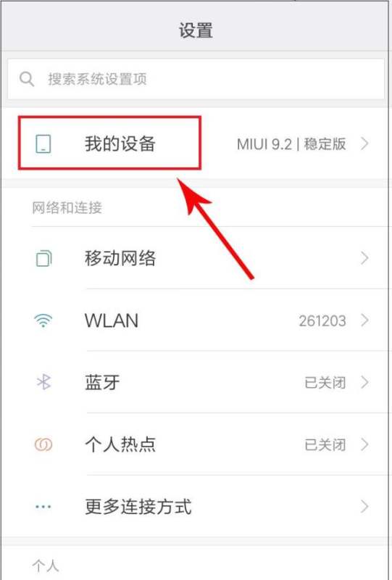Open chevron on 更多连接方式 row
This screenshot has height=580, width=392.
[x=364, y=506]
